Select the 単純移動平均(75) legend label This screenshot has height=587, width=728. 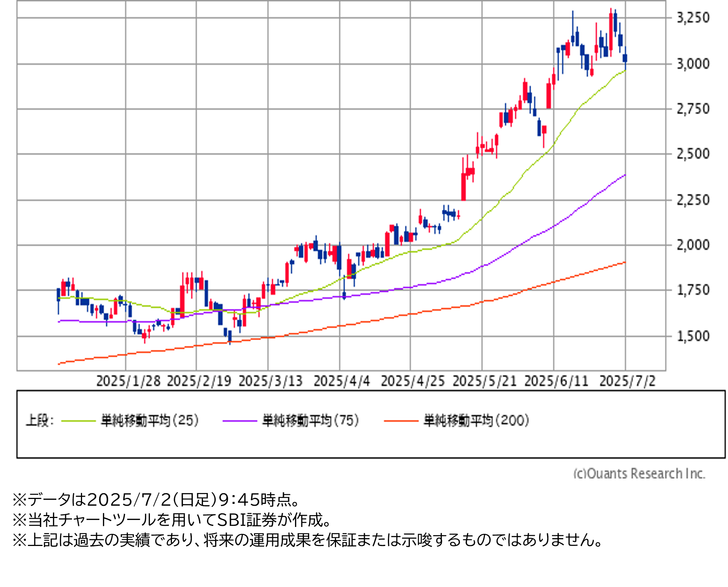tap(310, 421)
